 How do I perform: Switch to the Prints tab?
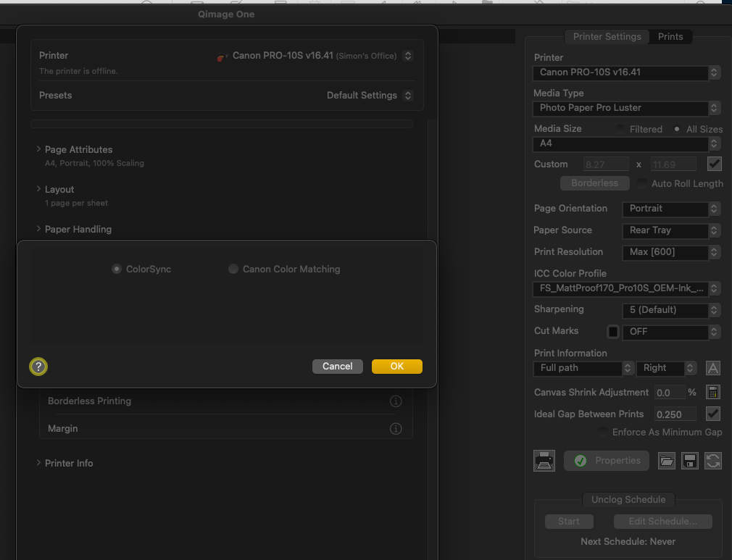(670, 37)
